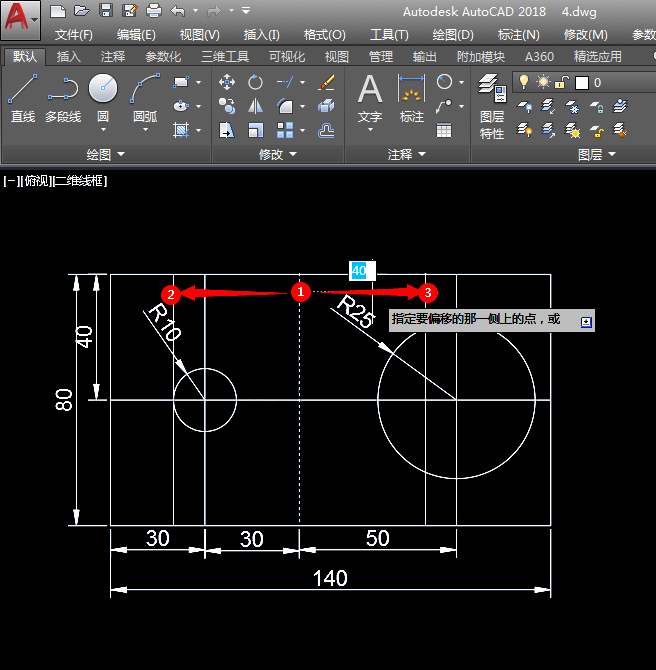The image size is (656, 670).
Task: Switch to the 参数化 ribbon tab
Action: pyautogui.click(x=163, y=57)
